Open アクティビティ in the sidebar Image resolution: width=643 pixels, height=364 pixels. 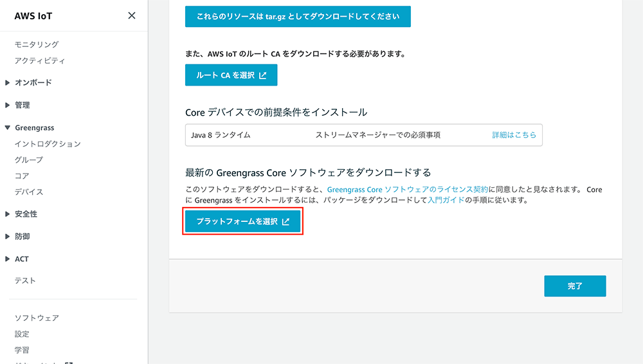(x=40, y=60)
